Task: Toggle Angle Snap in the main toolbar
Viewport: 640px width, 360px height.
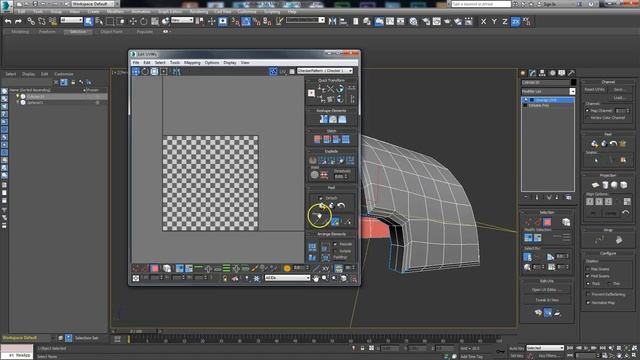Action: pyautogui.click(x=246, y=21)
